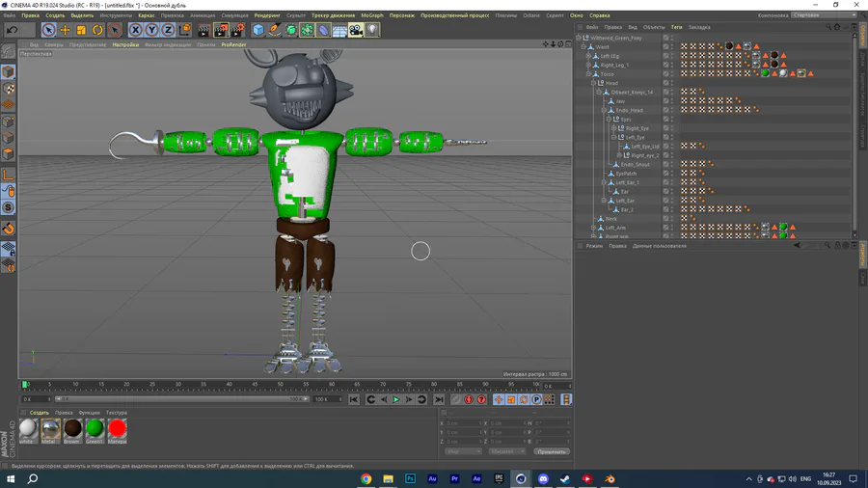868x488 pixels.
Task: Open the Spline pen tool
Action: coord(275,30)
